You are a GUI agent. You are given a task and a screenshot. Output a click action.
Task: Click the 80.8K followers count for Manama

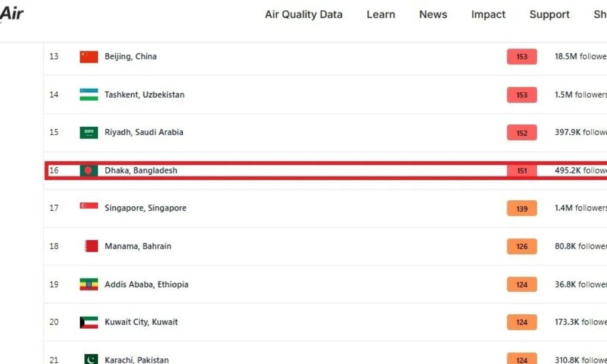point(581,246)
